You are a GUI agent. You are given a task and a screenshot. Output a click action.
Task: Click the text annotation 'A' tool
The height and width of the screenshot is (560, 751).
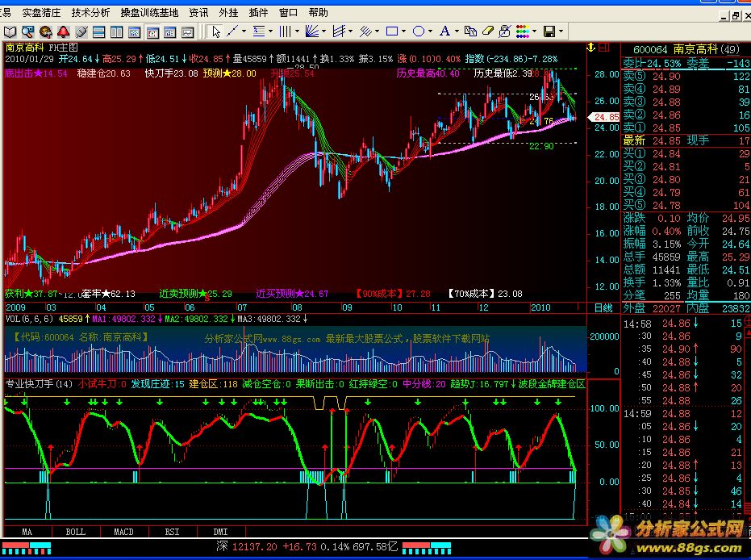click(444, 31)
